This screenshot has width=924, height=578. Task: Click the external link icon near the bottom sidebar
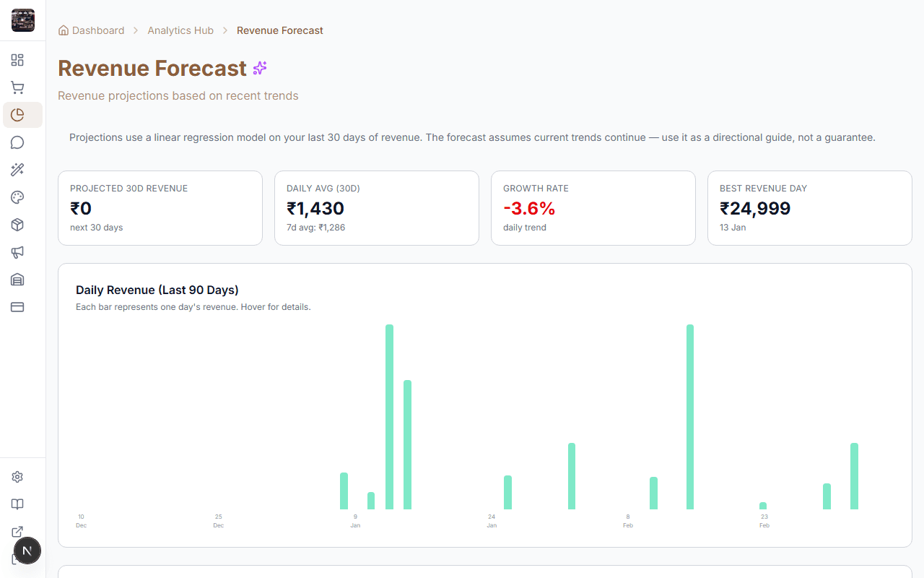(17, 532)
